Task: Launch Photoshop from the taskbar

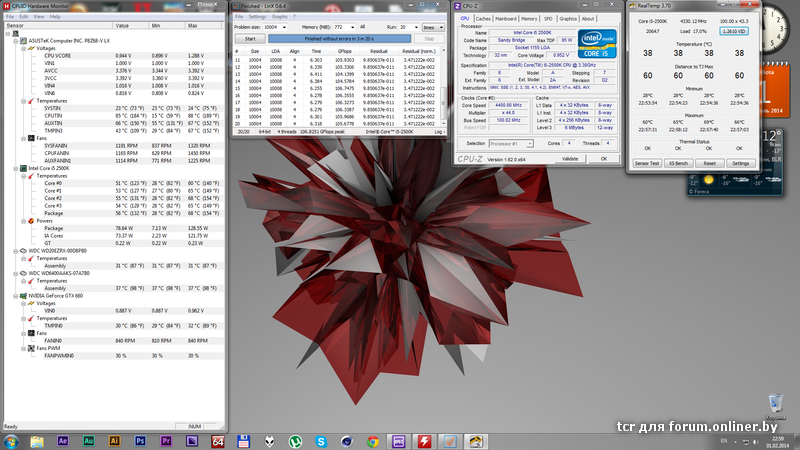Action: tap(140, 441)
